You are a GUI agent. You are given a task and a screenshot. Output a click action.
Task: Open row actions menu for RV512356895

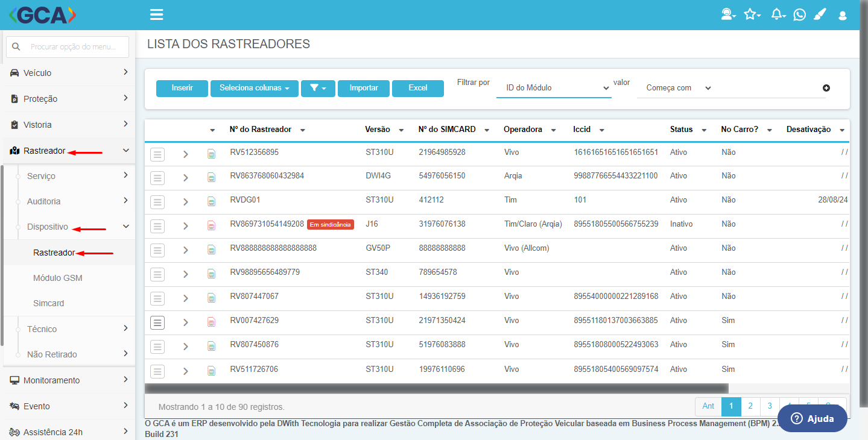tap(157, 154)
